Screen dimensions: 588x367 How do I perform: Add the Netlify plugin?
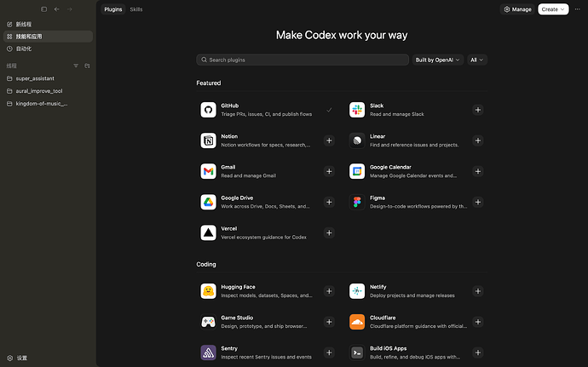(x=478, y=291)
